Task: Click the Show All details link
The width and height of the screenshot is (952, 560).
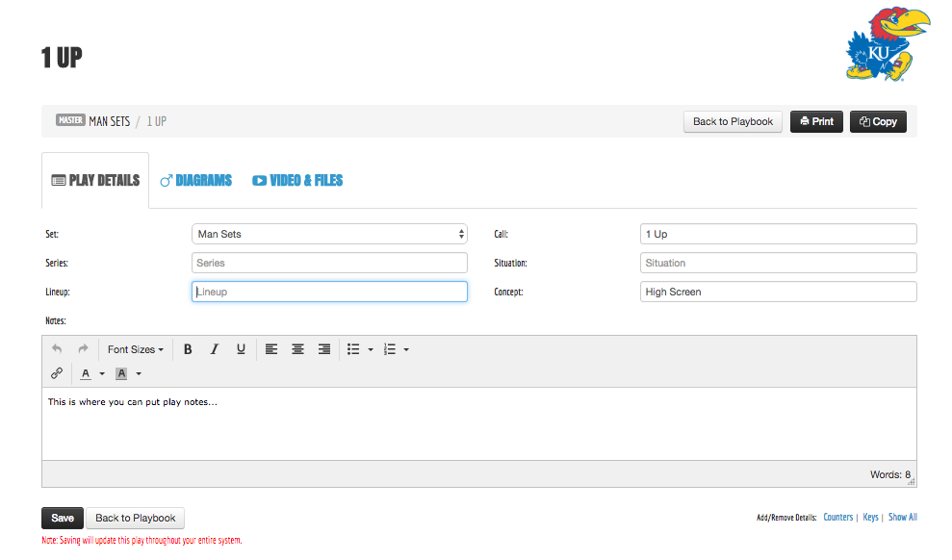Action: (902, 517)
